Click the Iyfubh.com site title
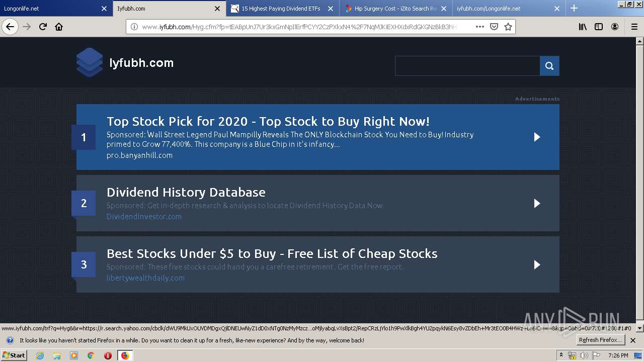The width and height of the screenshot is (644, 362). (x=141, y=63)
